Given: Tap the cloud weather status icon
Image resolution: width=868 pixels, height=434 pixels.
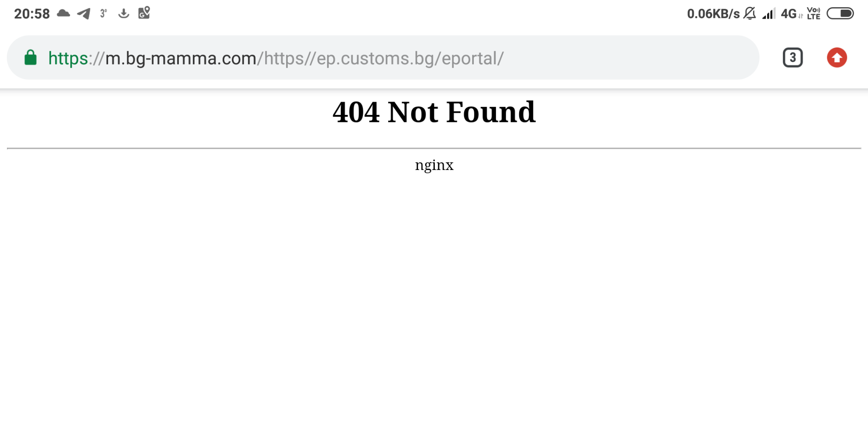Looking at the screenshot, I should pos(64,13).
